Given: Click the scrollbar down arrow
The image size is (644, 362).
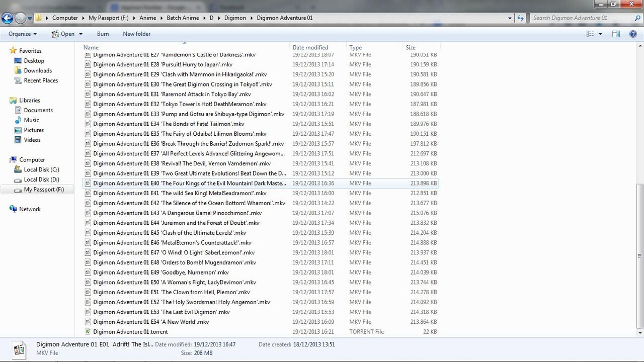Looking at the screenshot, I should [x=640, y=332].
